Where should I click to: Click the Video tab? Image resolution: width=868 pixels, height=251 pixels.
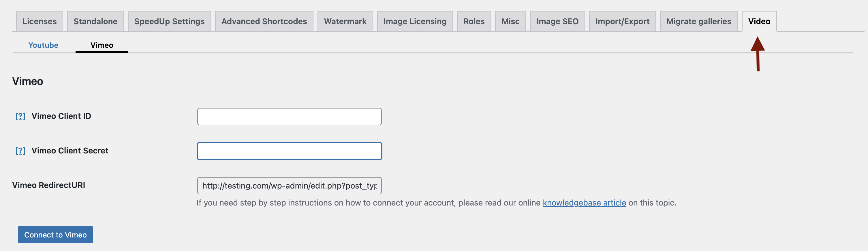coord(759,21)
